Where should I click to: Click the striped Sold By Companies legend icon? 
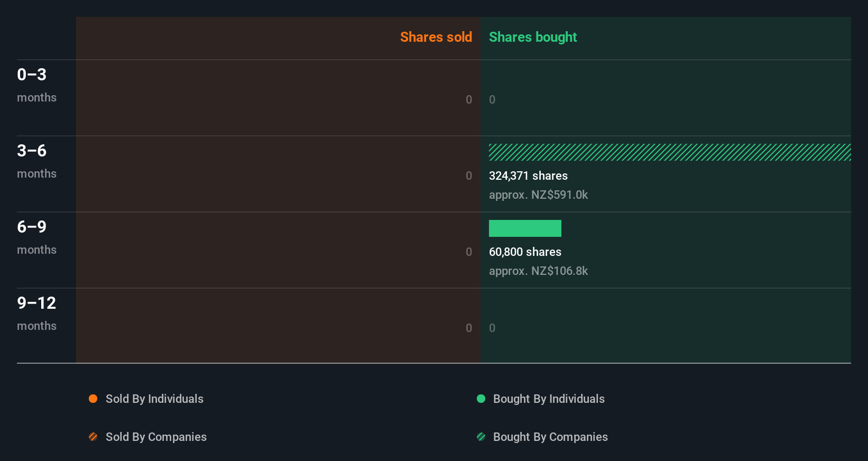click(93, 437)
